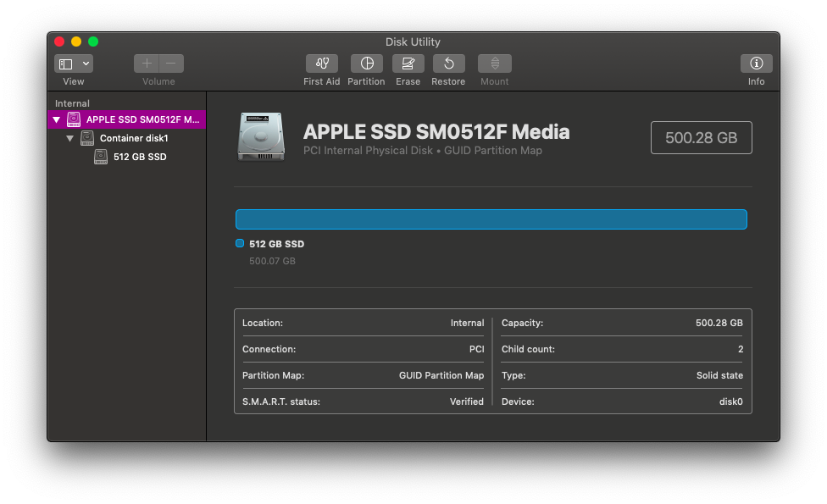This screenshot has width=827, height=504.
Task: Click the 500.07 GB size text
Action: [x=272, y=261]
